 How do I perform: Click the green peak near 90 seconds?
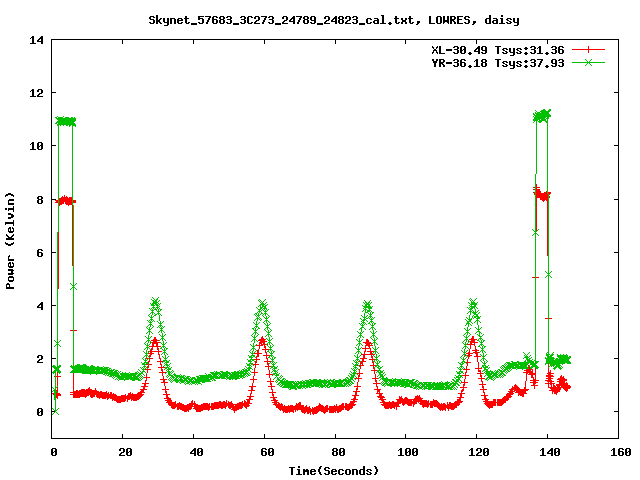click(x=368, y=304)
